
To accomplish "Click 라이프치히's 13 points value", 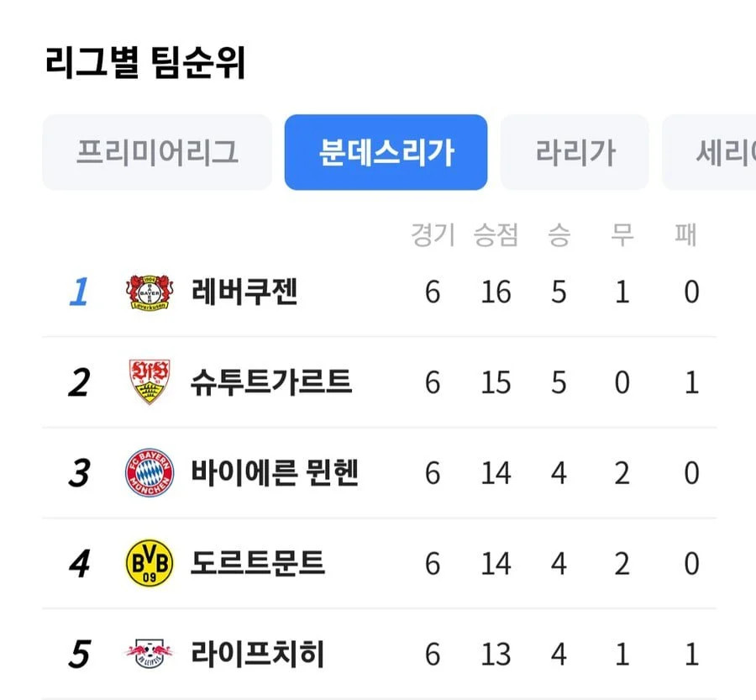I will [496, 654].
